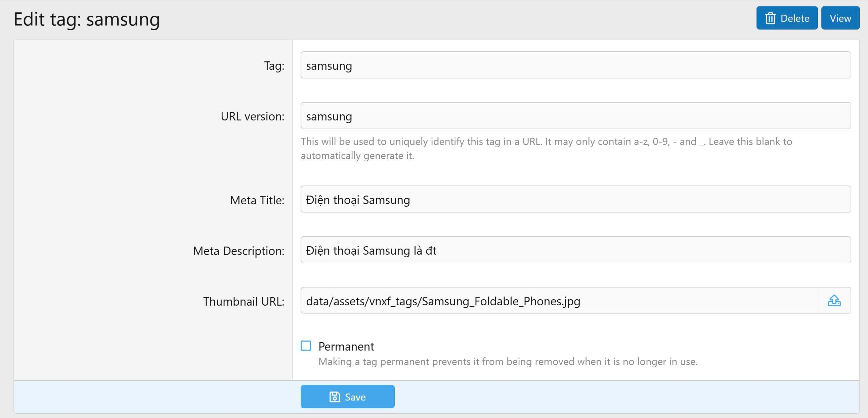Image resolution: width=868 pixels, height=418 pixels.
Task: Enable the Permanent checkbox
Action: pos(306,346)
